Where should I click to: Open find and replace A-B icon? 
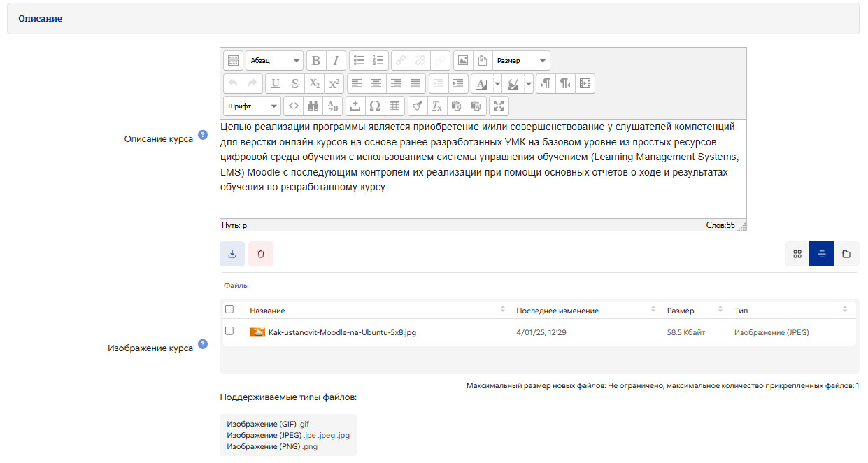tap(333, 106)
